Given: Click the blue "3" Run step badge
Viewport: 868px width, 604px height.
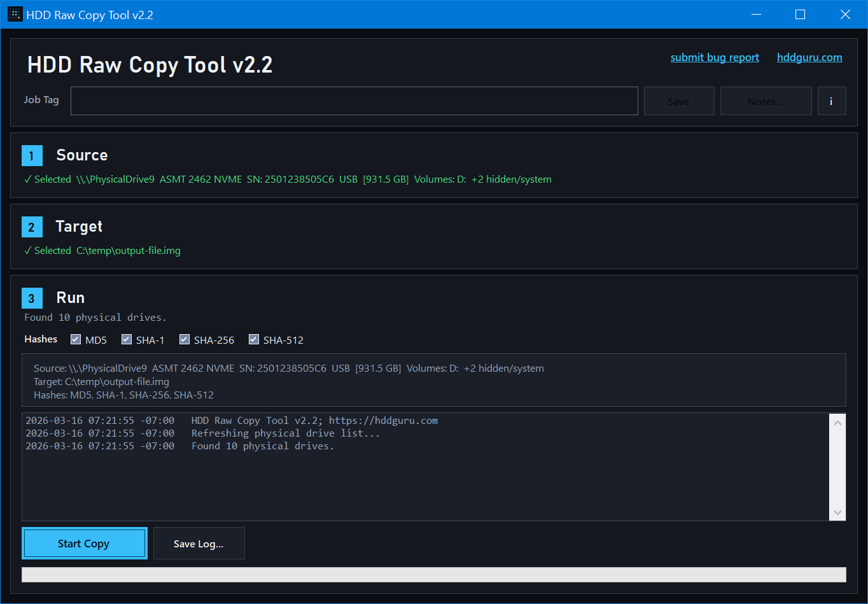Looking at the screenshot, I should 32,298.
